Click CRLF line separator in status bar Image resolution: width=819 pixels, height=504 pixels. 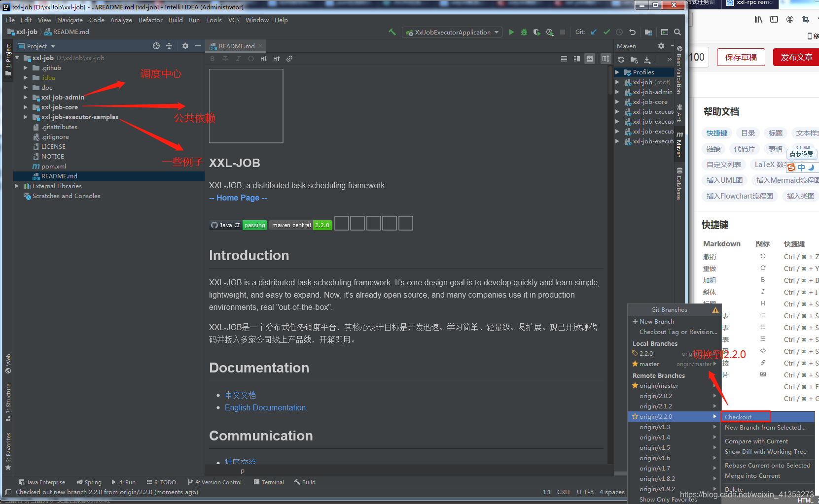pos(564,492)
